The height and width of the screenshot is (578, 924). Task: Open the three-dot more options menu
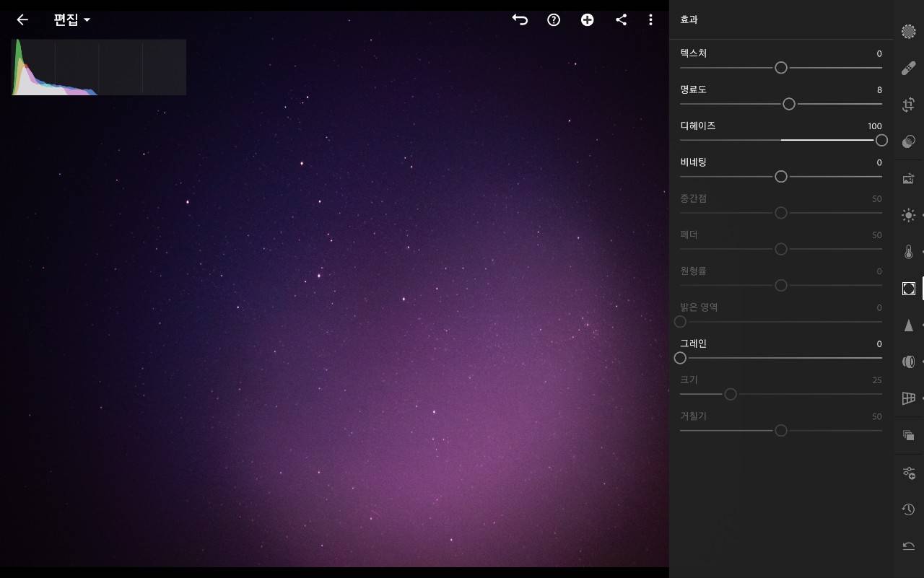650,20
